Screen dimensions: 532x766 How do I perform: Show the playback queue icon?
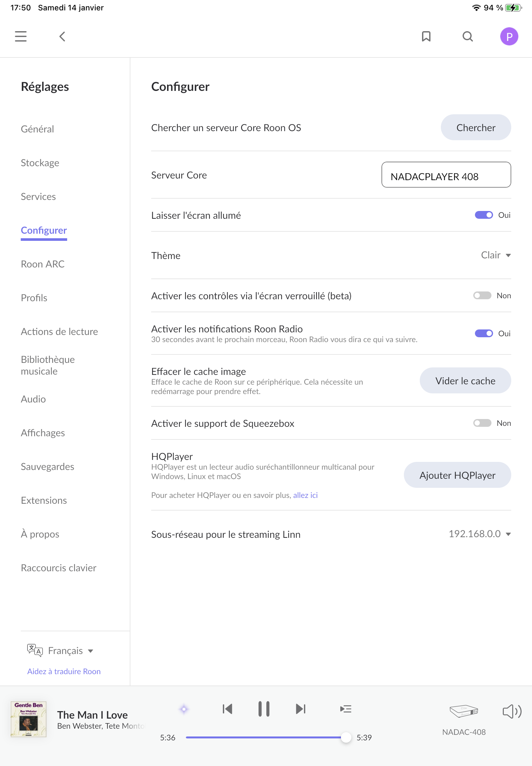(x=345, y=709)
